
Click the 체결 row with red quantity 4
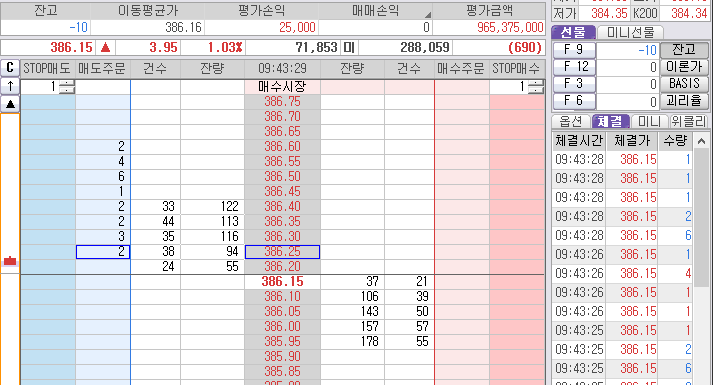(x=623, y=273)
